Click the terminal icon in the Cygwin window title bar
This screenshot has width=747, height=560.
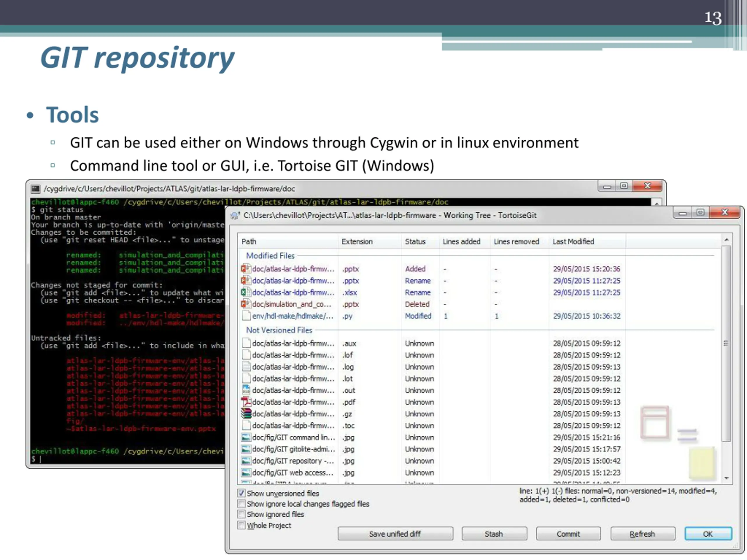click(x=36, y=189)
